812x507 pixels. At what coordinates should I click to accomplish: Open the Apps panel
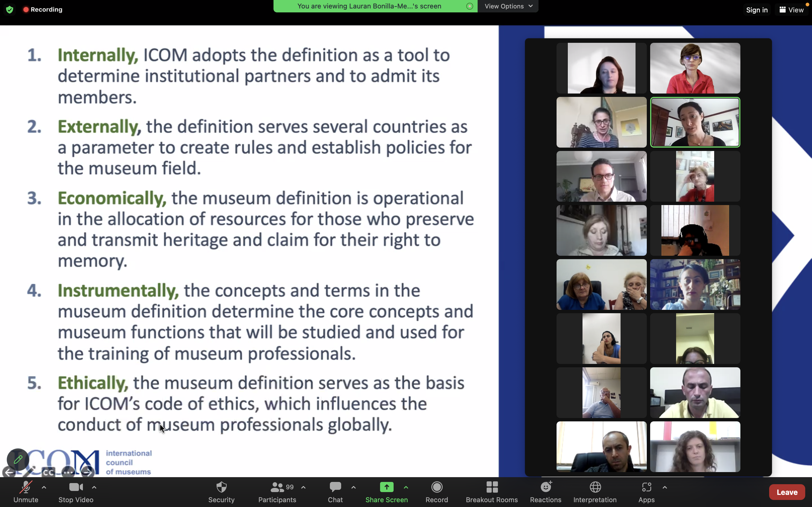tap(646, 492)
